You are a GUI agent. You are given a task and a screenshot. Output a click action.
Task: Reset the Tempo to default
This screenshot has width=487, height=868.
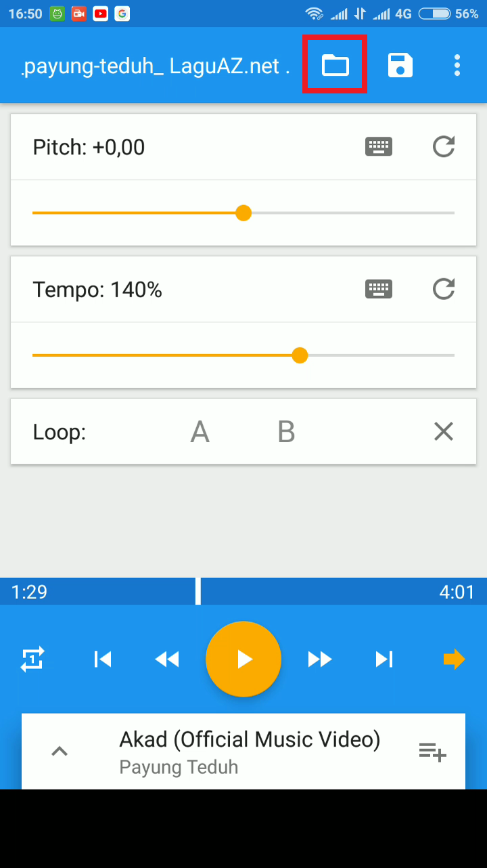click(444, 290)
